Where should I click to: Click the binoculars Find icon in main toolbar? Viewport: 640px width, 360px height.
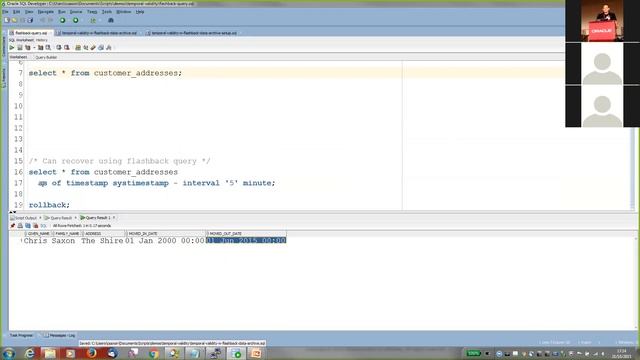click(x=111, y=20)
